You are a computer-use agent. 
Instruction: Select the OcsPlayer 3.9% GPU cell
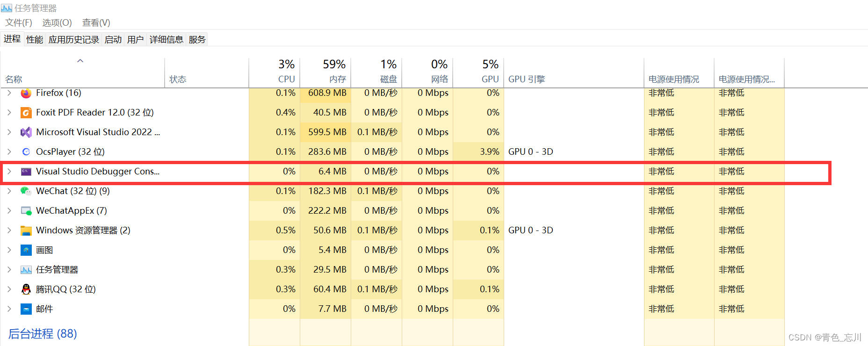(x=478, y=152)
